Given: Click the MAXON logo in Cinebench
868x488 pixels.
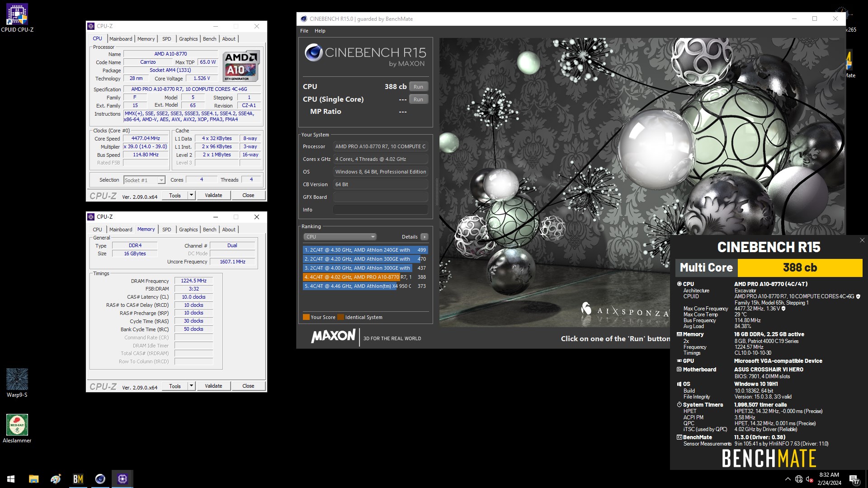Looking at the screenshot, I should point(333,336).
